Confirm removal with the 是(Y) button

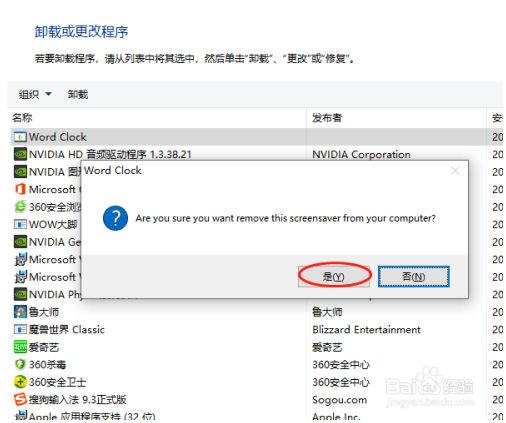click(334, 276)
